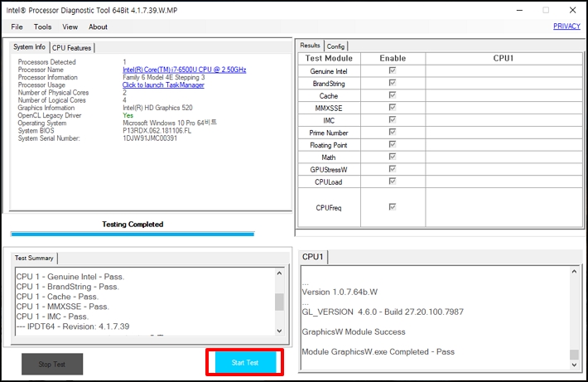Toggle the IMC enable checkbox
588x382 pixels.
[x=393, y=119]
